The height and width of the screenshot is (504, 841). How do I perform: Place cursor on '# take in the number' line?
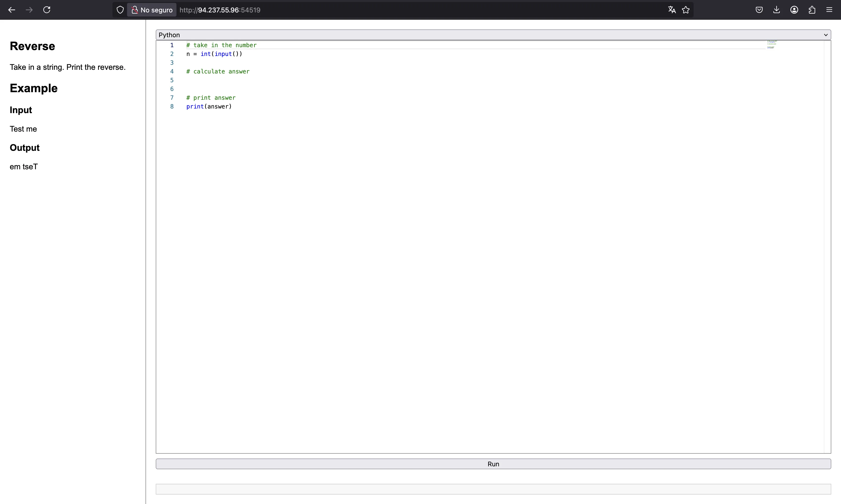click(221, 45)
